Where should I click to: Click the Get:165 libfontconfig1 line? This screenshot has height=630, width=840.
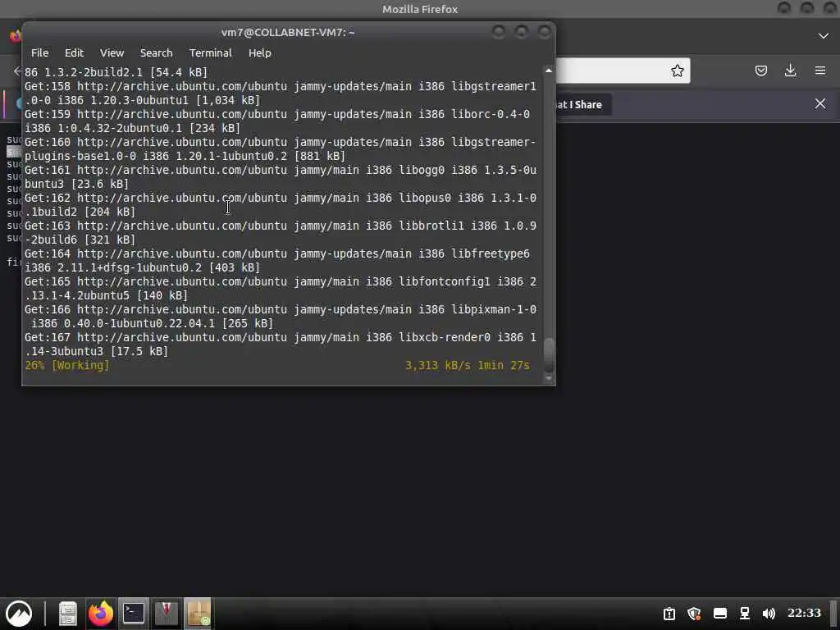coord(281,289)
